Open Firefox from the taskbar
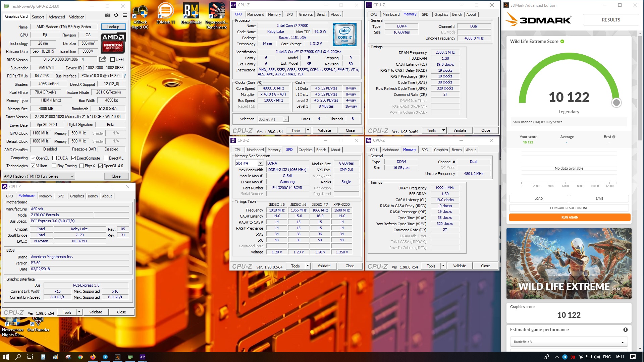The height and width of the screenshot is (362, 644). click(x=93, y=357)
